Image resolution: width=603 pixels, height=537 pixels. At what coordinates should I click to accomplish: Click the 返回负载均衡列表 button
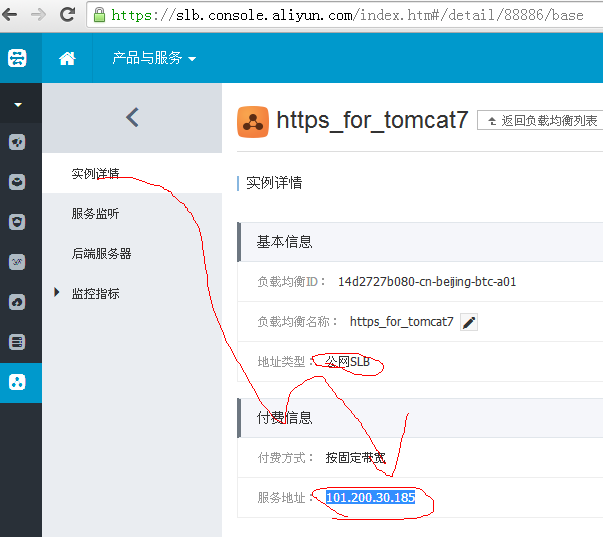pos(540,121)
